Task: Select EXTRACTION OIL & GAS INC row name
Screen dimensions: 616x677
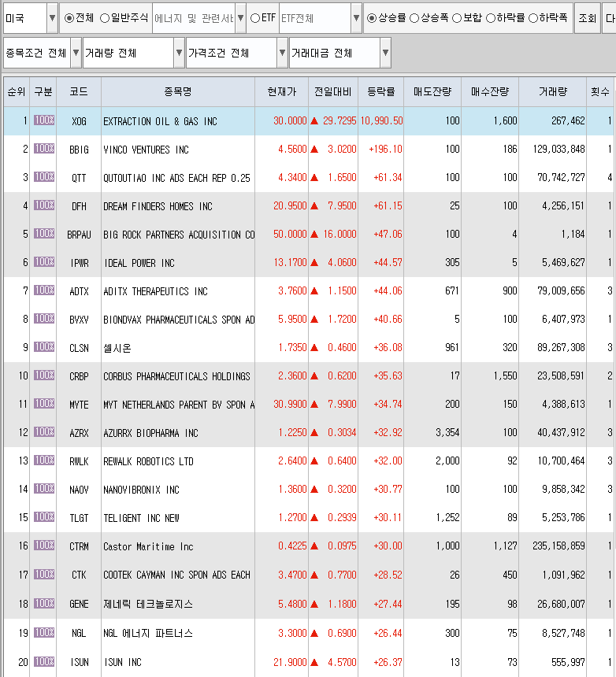Action: tap(160, 121)
